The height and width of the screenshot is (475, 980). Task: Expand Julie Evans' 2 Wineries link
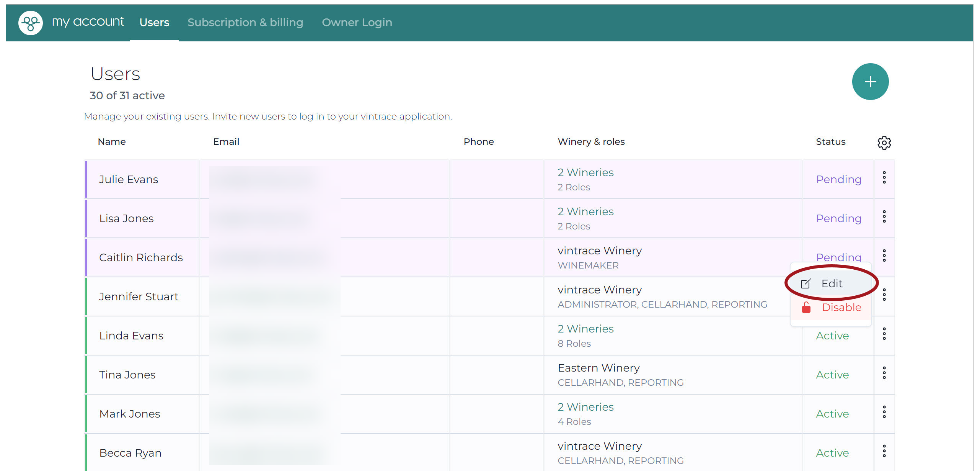585,173
